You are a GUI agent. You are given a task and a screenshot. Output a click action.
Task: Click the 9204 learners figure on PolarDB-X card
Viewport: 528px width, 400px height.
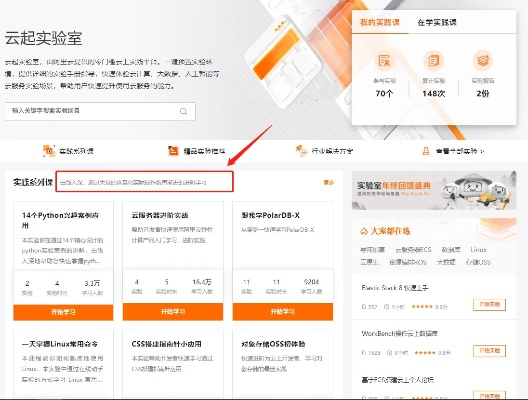(x=311, y=282)
